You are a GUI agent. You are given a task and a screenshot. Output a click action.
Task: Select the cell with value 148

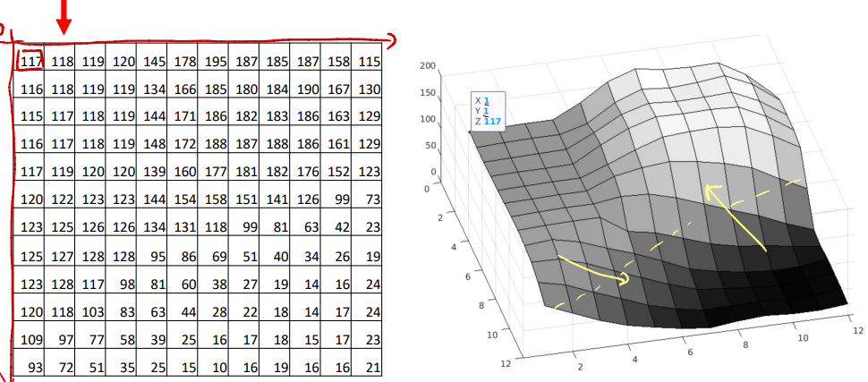[152, 140]
